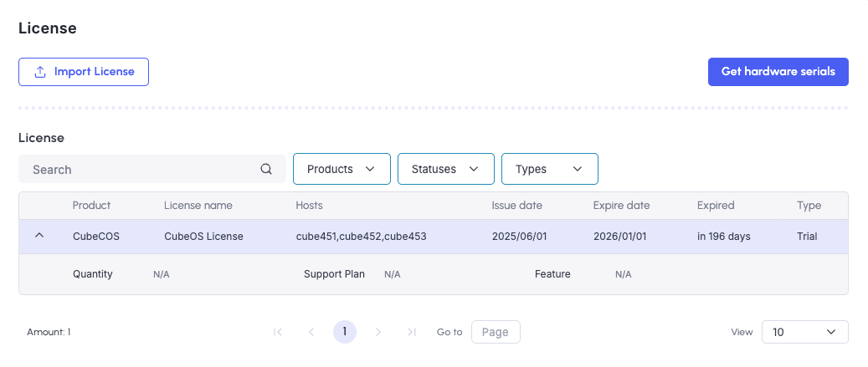Collapse the CubeCOS license row
This screenshot has height=367, width=868.
pyautogui.click(x=39, y=236)
